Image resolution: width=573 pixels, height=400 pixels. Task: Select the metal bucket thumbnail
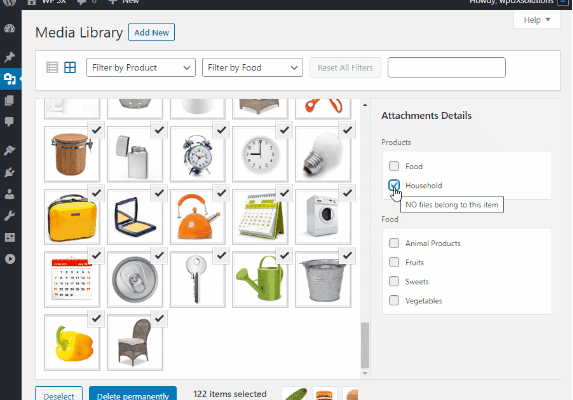click(323, 279)
